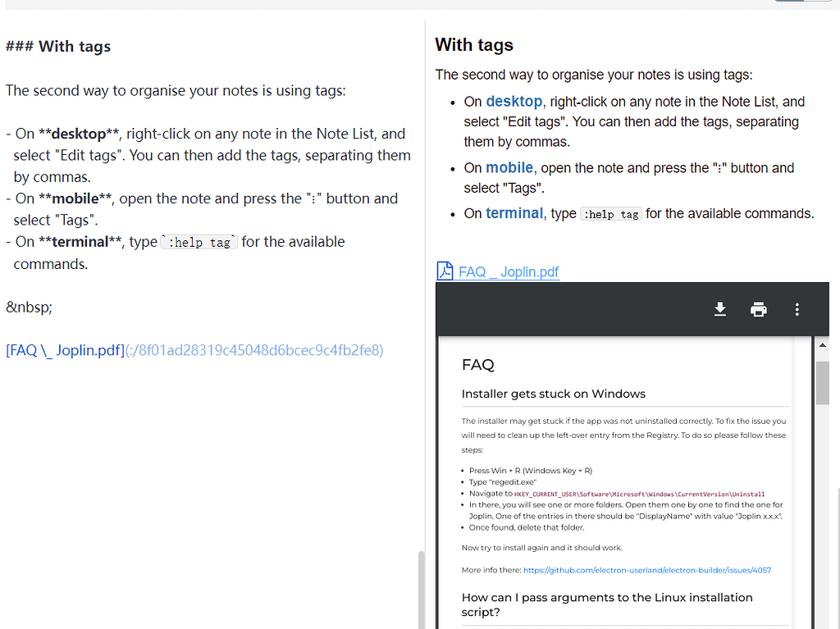Open the PDF viewer's three-dot options menu
Screen dimensions: 840x629
click(x=797, y=309)
